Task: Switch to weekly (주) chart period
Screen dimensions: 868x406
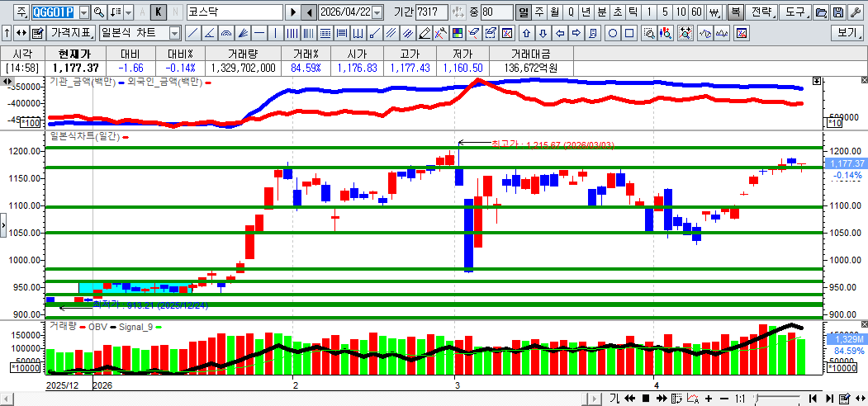Action: pyautogui.click(x=539, y=12)
